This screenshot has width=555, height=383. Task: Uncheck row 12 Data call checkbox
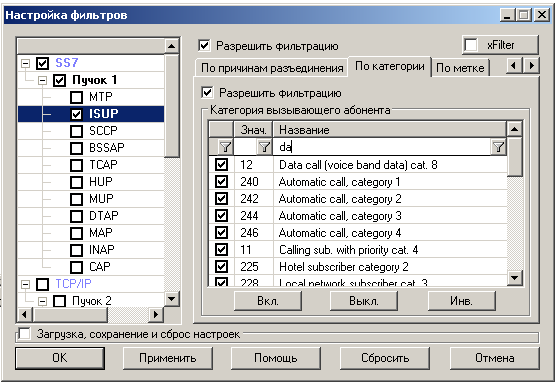point(222,165)
